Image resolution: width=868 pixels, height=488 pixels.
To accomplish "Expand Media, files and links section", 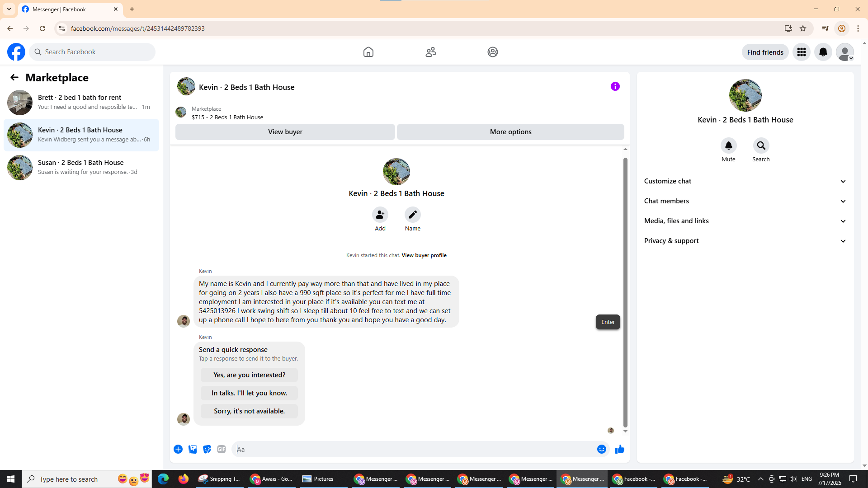I will coord(745,221).
